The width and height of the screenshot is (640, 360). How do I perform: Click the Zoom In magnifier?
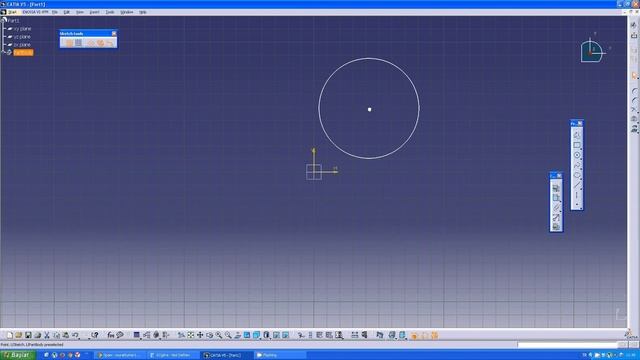coord(219,335)
